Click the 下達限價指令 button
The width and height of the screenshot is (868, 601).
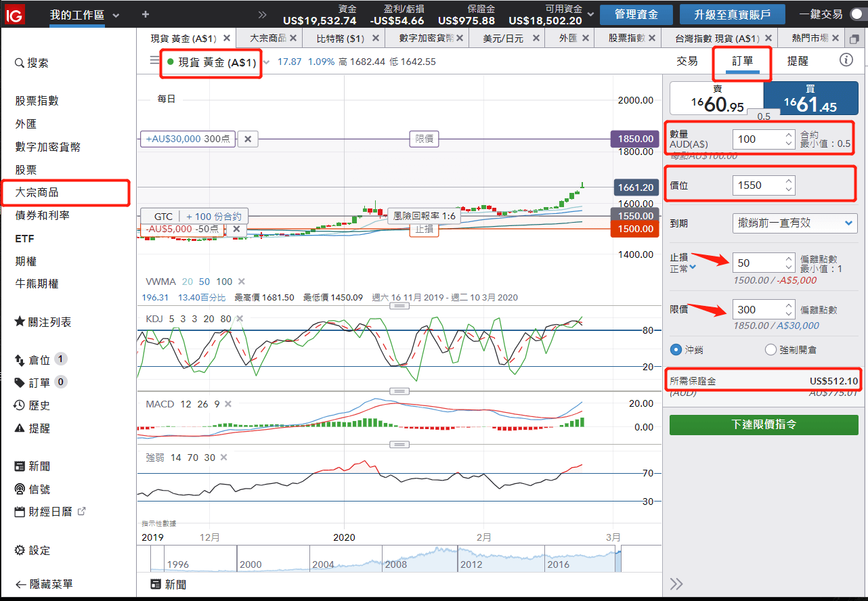click(x=763, y=424)
